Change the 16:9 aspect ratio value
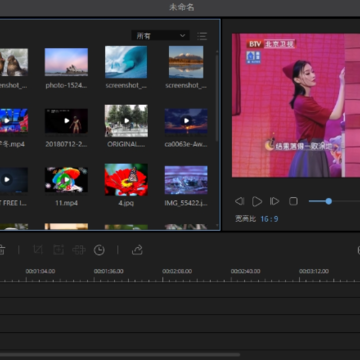This screenshot has width=360, height=360. pos(269,219)
